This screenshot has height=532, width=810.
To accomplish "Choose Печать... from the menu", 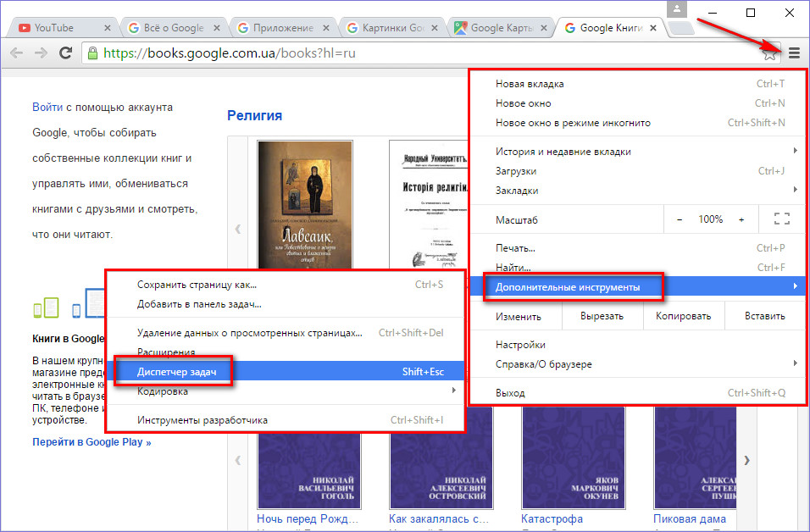I will point(637,248).
